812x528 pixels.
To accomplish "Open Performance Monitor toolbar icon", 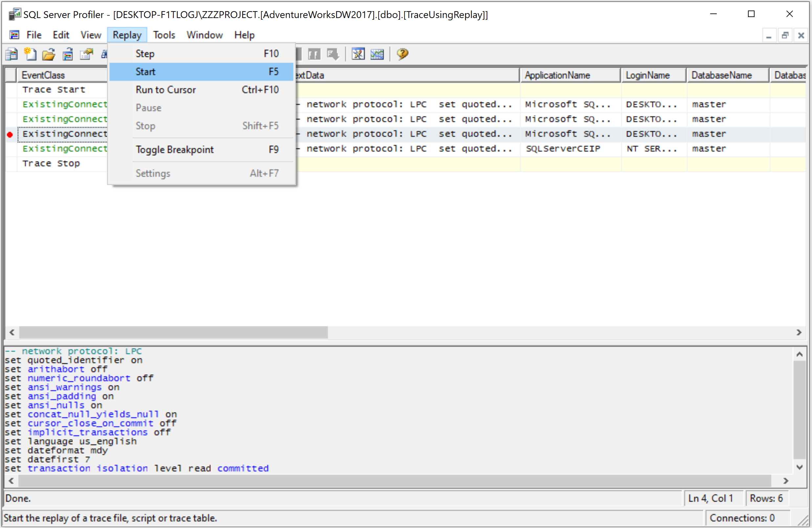I will click(377, 54).
